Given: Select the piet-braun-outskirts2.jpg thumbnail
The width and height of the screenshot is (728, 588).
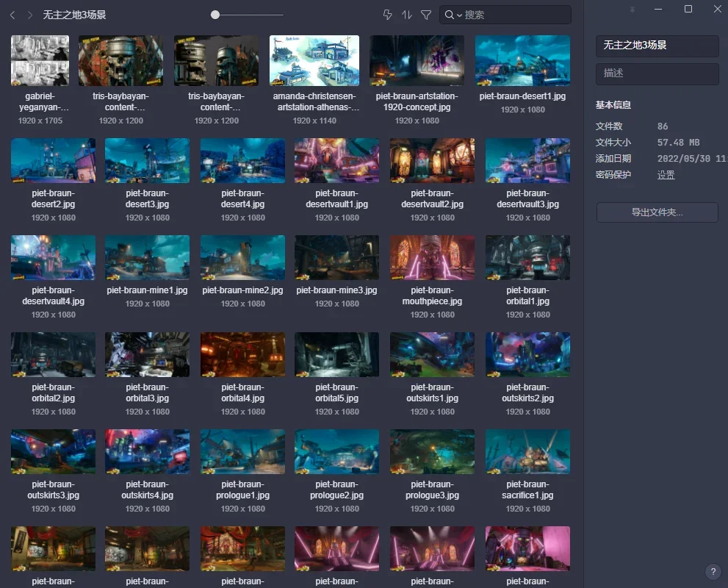Looking at the screenshot, I should point(528,354).
